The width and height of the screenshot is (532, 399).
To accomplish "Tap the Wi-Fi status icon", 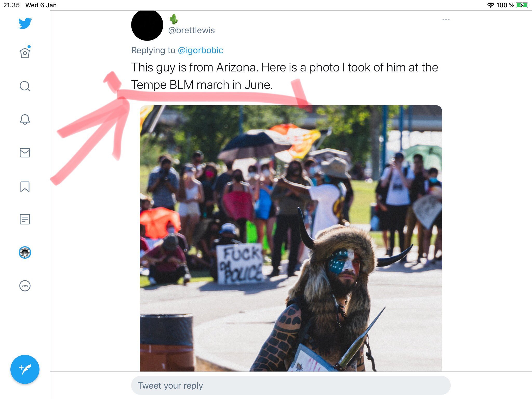I will point(490,5).
